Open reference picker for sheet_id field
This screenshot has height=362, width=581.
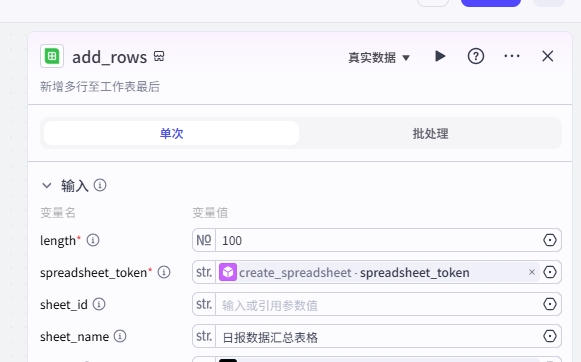pos(550,304)
